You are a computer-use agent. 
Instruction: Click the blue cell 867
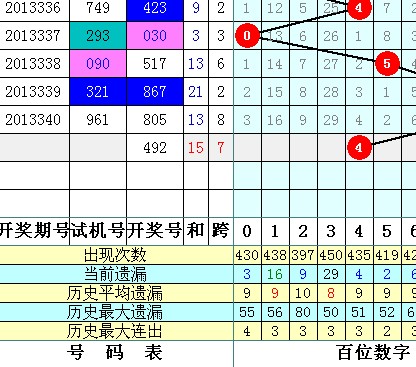155,92
